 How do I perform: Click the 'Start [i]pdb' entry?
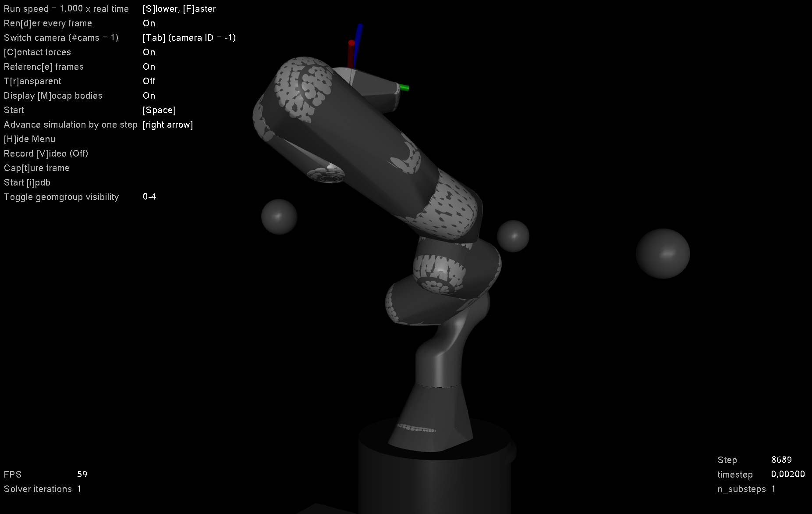tap(27, 182)
